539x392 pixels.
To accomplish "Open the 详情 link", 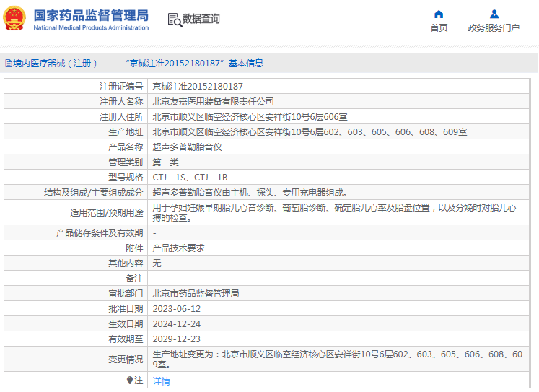I will (x=161, y=381).
